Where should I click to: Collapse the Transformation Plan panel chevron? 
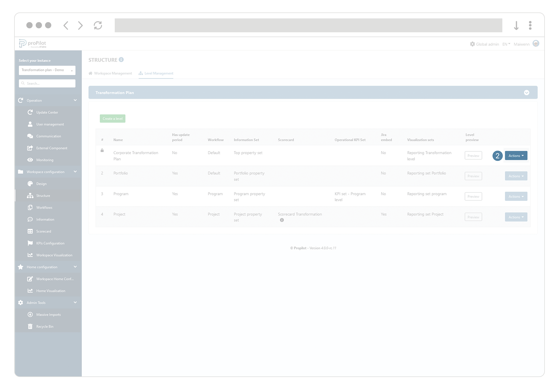527,92
